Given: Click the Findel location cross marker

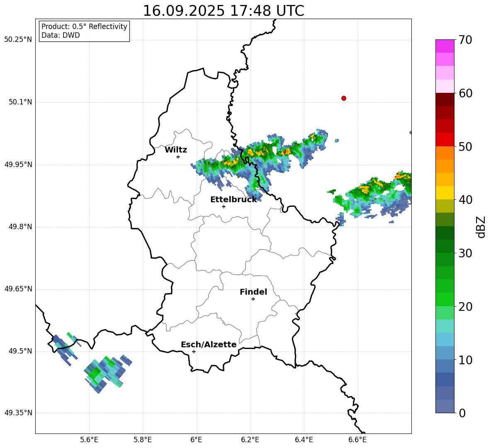Looking at the screenshot, I should (253, 299).
